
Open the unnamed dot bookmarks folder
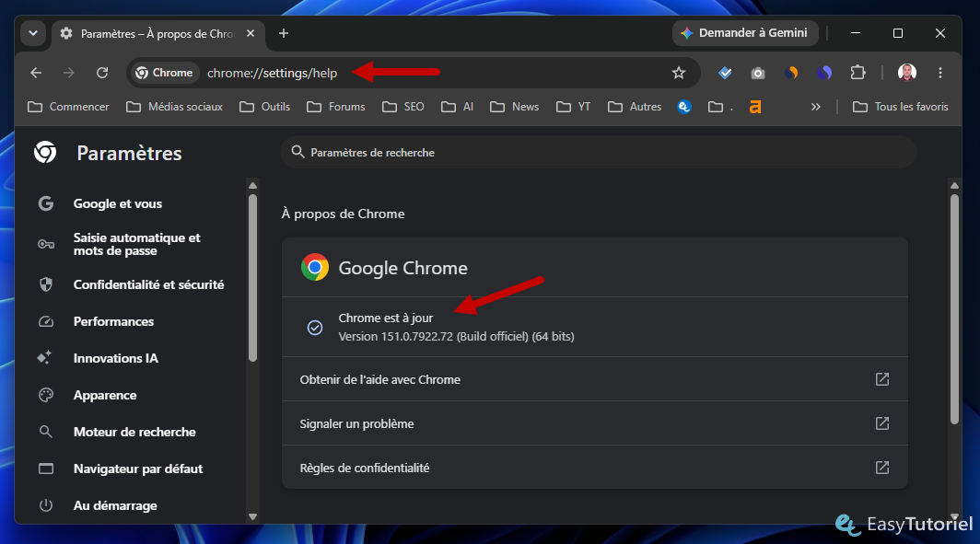click(x=720, y=107)
